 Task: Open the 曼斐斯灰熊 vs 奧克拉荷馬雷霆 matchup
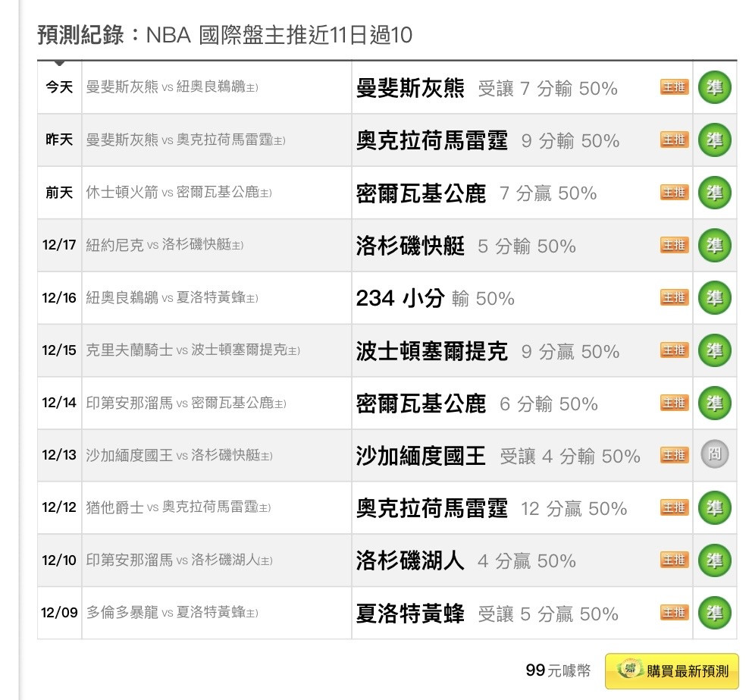point(186,140)
